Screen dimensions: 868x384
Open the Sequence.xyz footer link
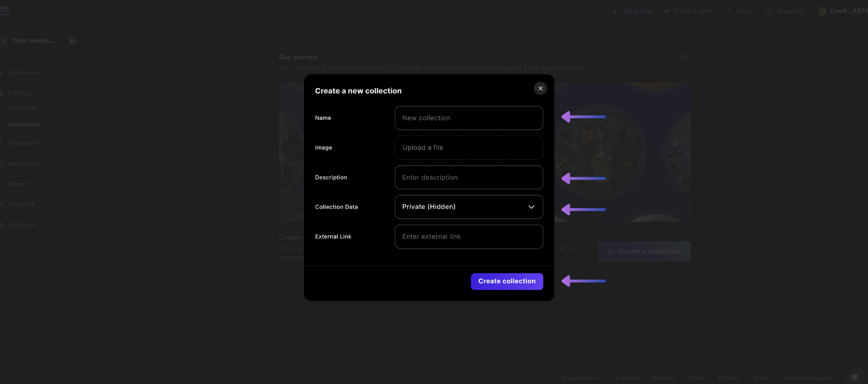point(582,378)
